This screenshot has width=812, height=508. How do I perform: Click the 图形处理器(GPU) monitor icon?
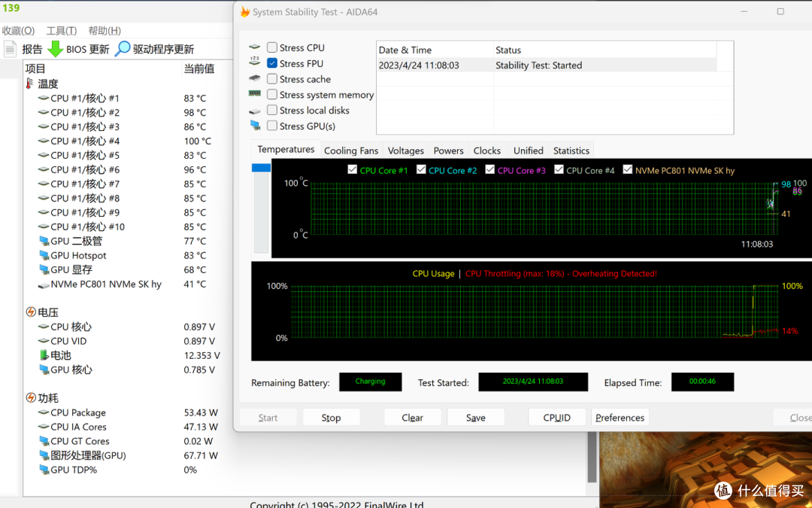pyautogui.click(x=44, y=455)
